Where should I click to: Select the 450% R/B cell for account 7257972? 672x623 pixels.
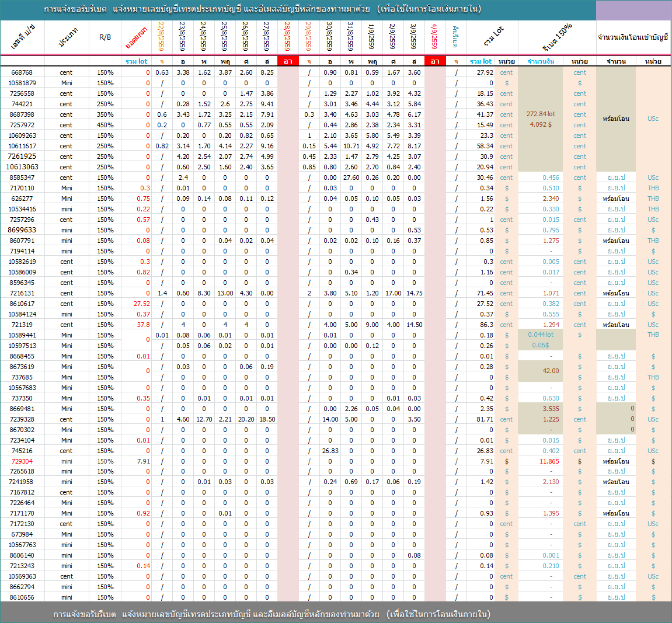tap(105, 125)
